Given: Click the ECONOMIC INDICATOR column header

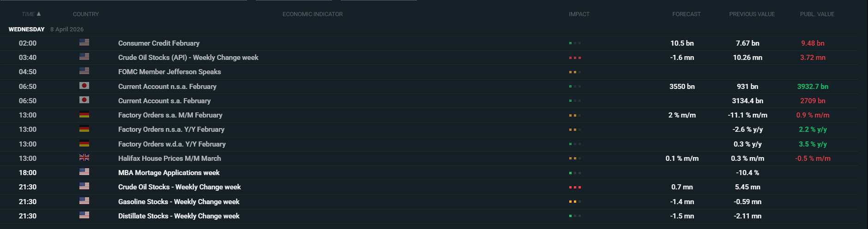Looking at the screenshot, I should point(313,14).
